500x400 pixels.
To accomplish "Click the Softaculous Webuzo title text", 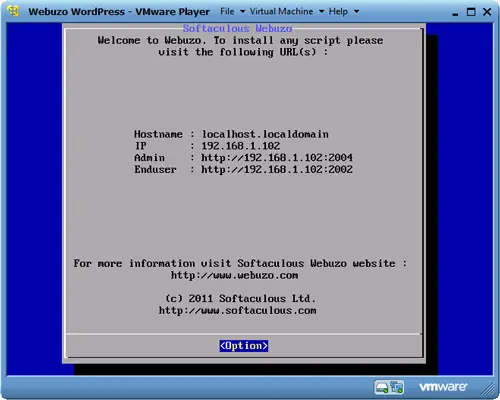I will (x=237, y=28).
